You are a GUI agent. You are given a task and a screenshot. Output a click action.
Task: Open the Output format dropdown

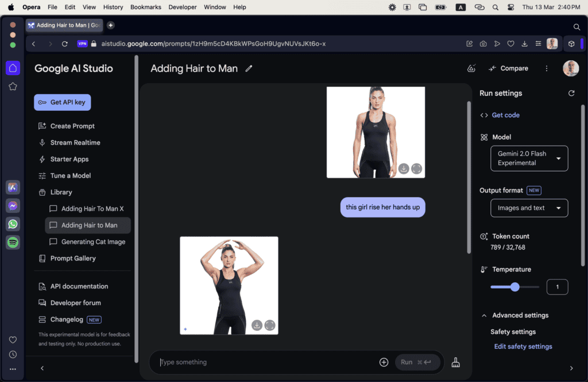[529, 208]
